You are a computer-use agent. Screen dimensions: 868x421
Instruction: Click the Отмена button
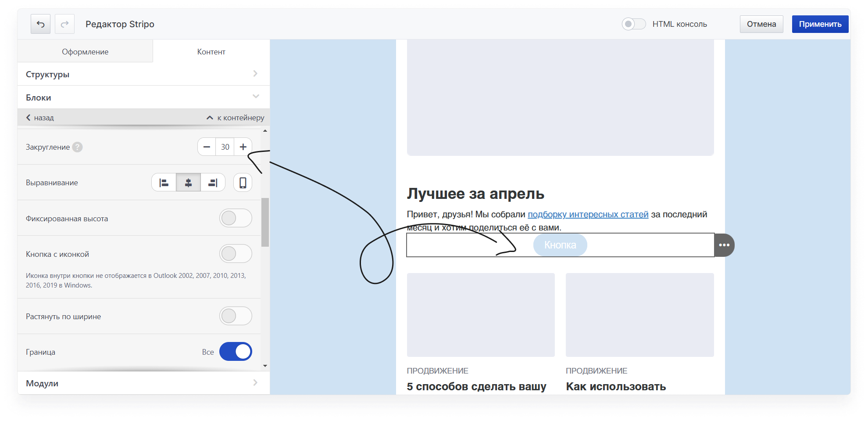(x=761, y=24)
